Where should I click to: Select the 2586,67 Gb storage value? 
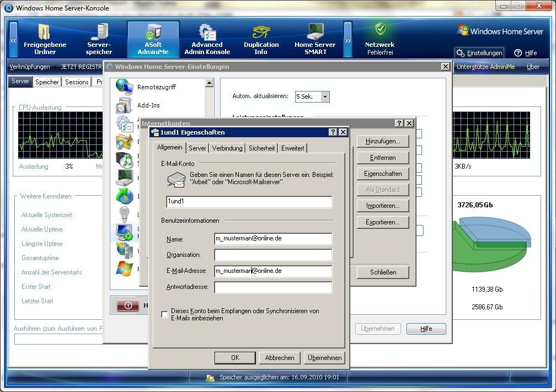[487, 307]
